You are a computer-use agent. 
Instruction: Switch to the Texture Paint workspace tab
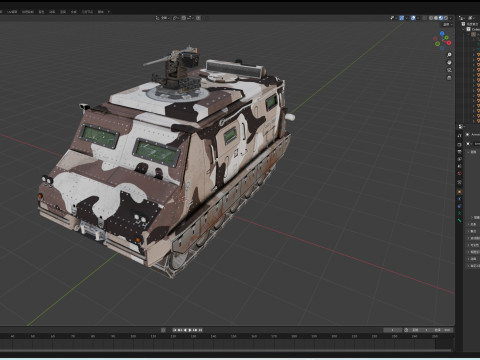pos(28,12)
